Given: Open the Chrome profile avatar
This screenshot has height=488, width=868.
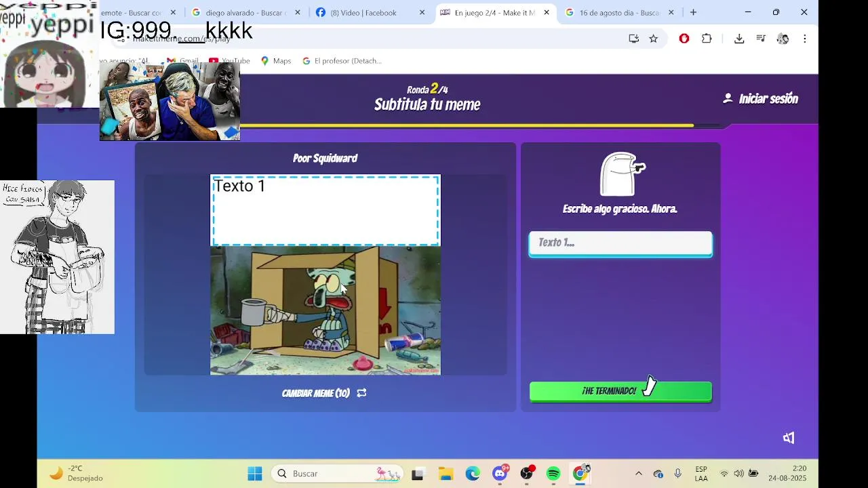Looking at the screenshot, I should pyautogui.click(x=783, y=39).
